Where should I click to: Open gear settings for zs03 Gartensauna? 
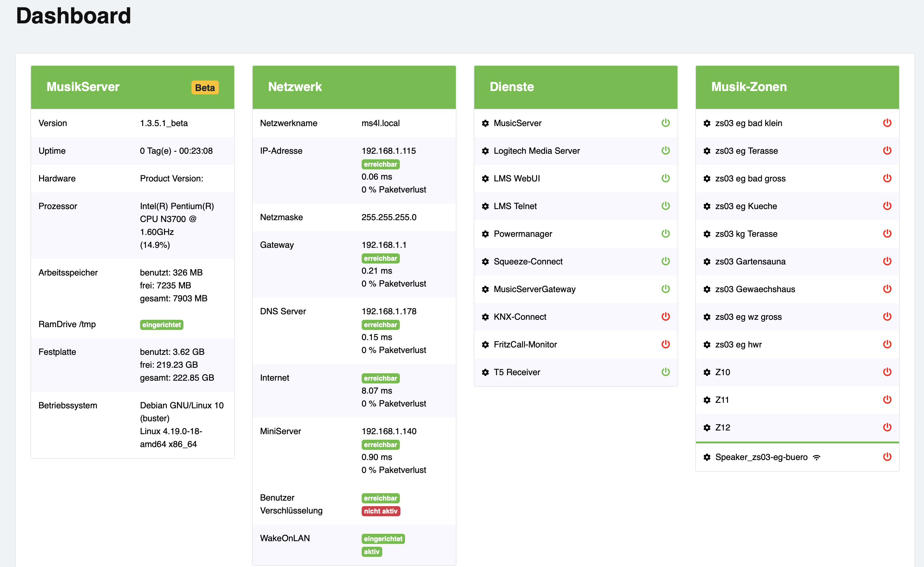pyautogui.click(x=707, y=262)
